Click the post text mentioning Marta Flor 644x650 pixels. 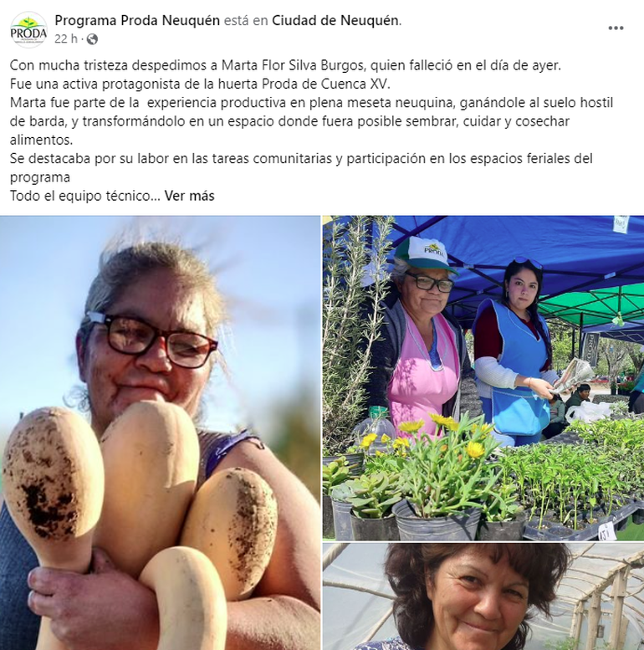pos(285,65)
